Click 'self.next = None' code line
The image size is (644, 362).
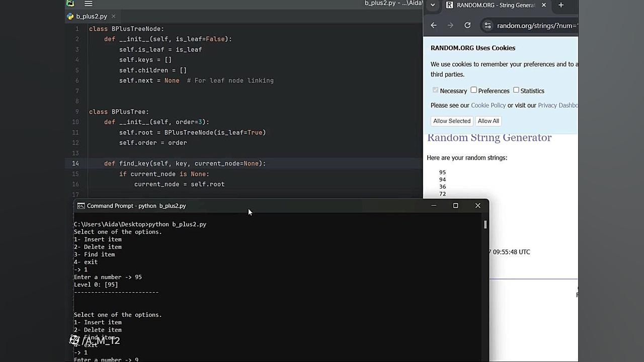(149, 80)
